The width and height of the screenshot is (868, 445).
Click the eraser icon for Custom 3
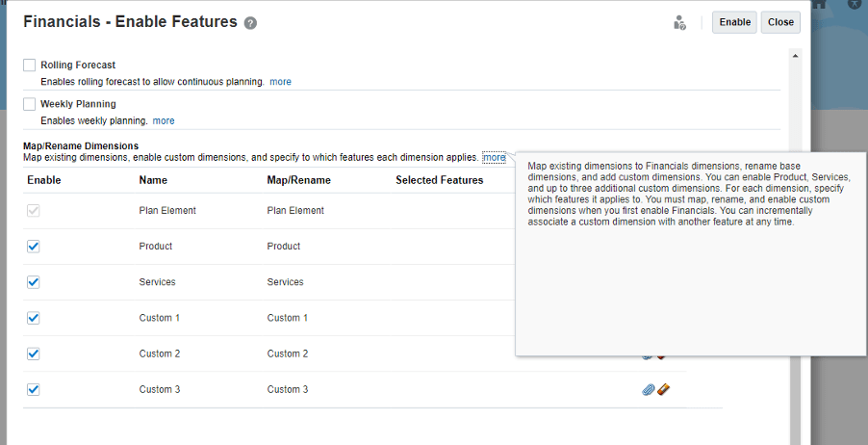click(663, 389)
